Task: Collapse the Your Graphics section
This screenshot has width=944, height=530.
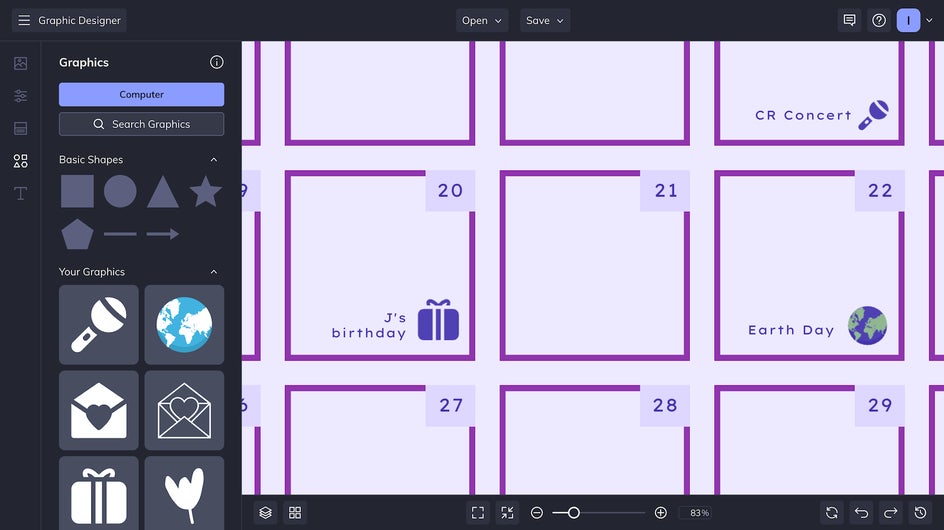Action: pyautogui.click(x=214, y=272)
